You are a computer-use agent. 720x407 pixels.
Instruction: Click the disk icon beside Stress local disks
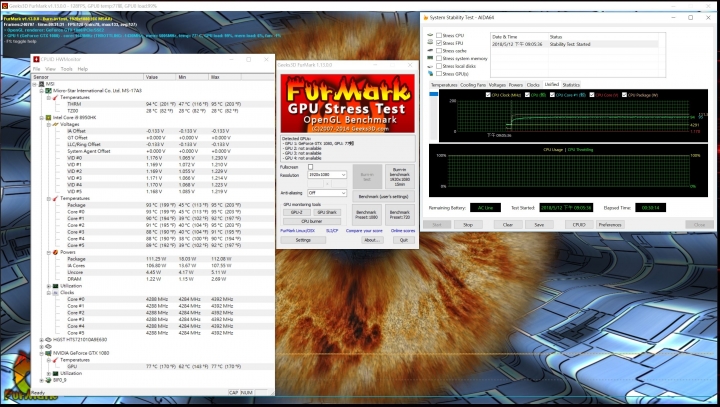tap(430, 66)
